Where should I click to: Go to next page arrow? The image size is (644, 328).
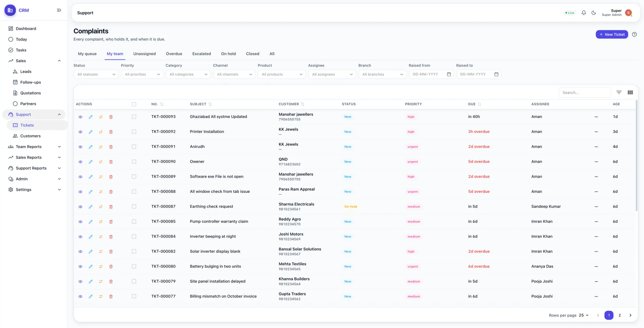click(630, 315)
